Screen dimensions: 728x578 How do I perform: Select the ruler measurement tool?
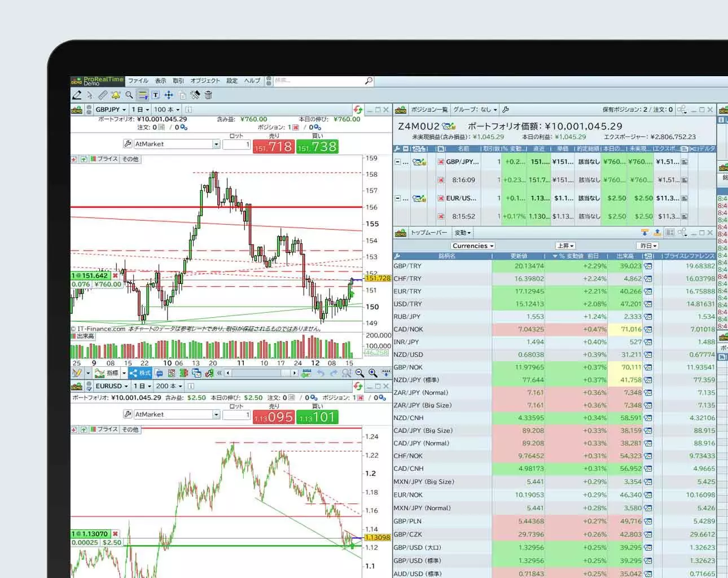tap(102, 95)
